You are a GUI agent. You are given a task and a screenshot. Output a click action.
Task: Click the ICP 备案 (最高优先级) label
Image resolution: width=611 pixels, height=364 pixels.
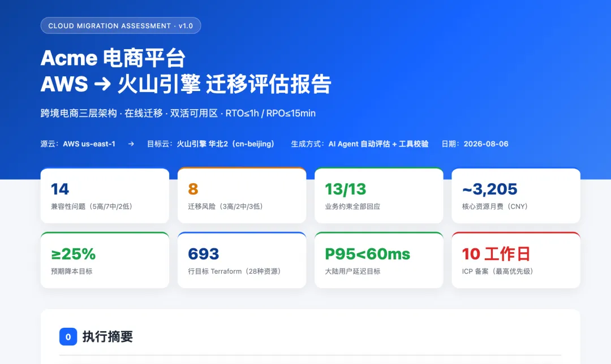pos(498,271)
